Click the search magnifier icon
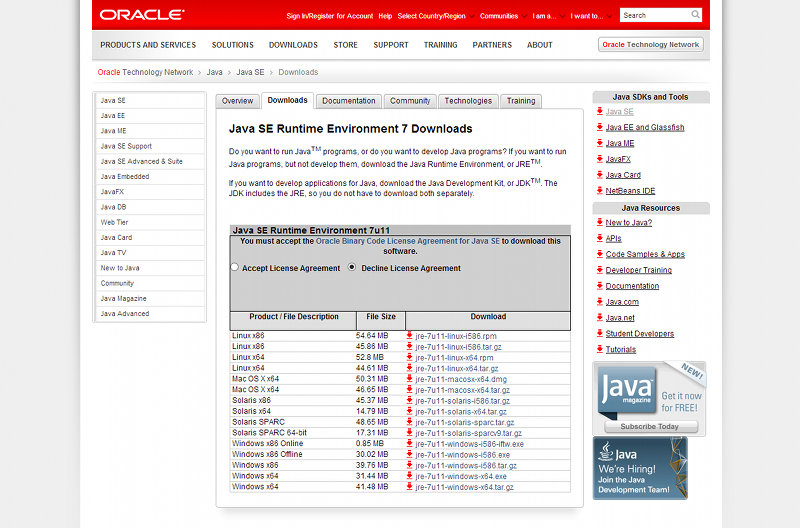 pyautogui.click(x=695, y=15)
